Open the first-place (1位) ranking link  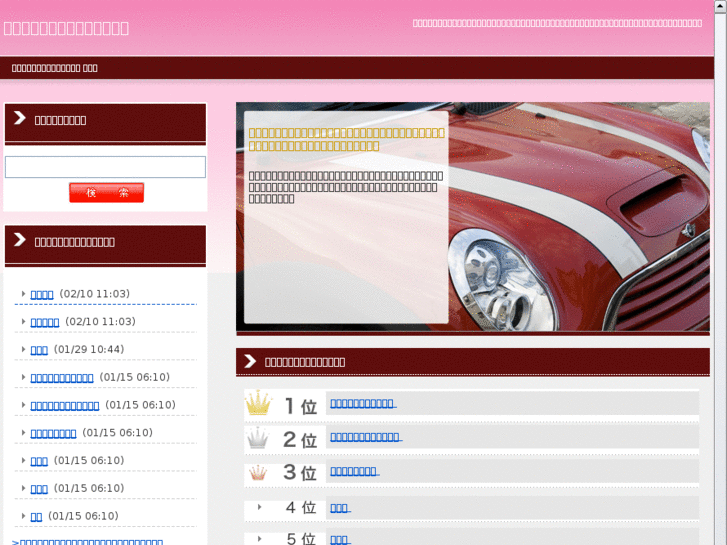point(363,404)
